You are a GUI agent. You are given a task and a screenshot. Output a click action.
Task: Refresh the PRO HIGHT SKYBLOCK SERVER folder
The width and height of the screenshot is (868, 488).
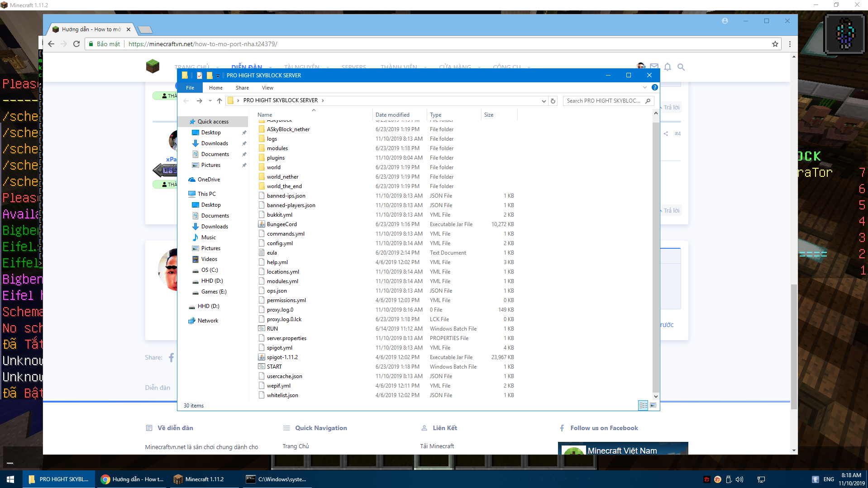[x=553, y=101]
